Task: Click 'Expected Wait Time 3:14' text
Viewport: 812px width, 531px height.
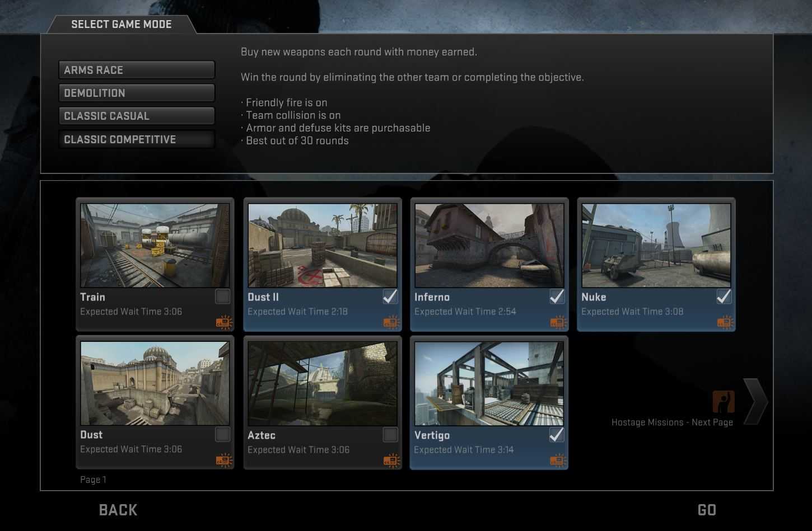Action: pyautogui.click(x=464, y=450)
